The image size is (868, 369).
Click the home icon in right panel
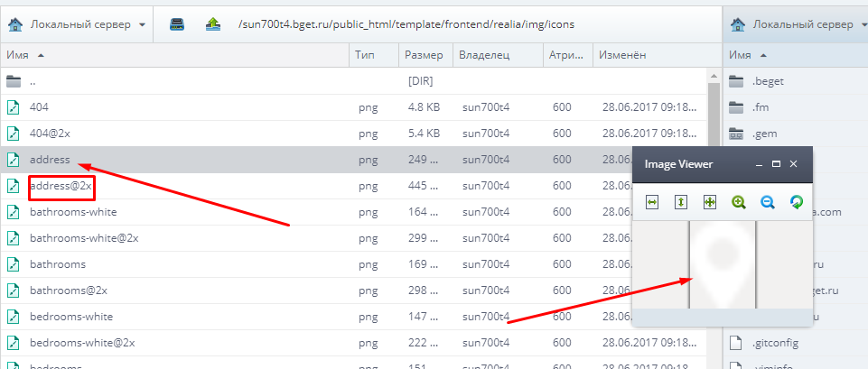738,24
